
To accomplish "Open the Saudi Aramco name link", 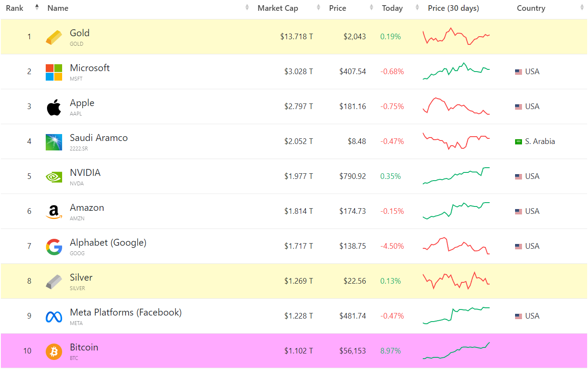I will [x=99, y=138].
